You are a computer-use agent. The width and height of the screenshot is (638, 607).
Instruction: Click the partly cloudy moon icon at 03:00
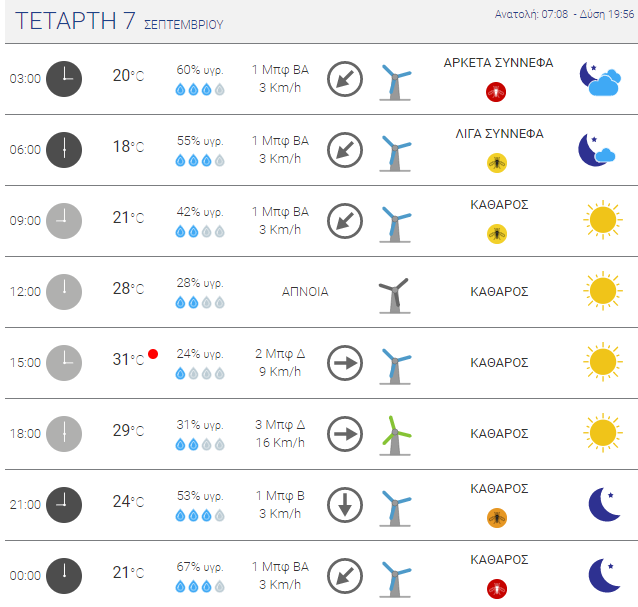[600, 79]
